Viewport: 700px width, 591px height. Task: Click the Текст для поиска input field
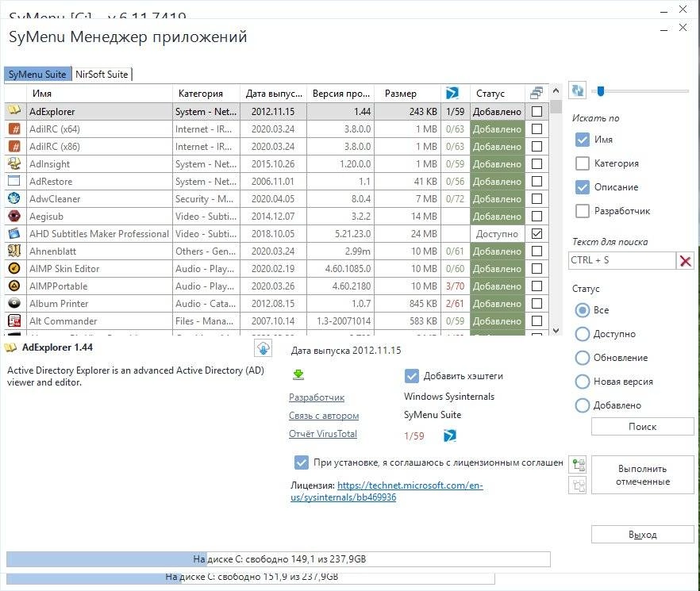click(x=622, y=260)
